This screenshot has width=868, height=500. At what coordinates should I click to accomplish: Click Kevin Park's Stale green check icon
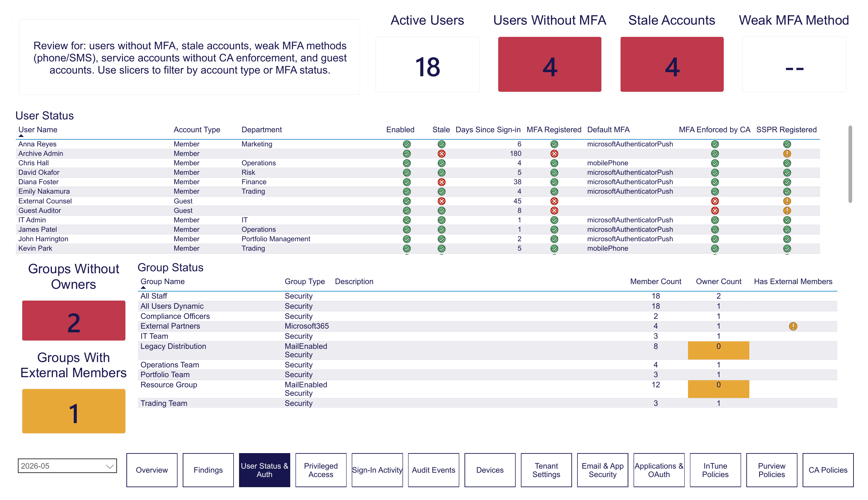coord(441,248)
